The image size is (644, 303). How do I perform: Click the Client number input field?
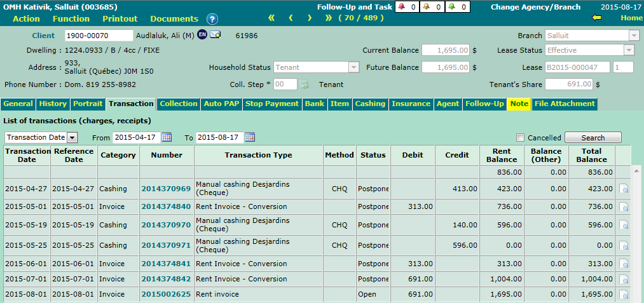click(97, 36)
